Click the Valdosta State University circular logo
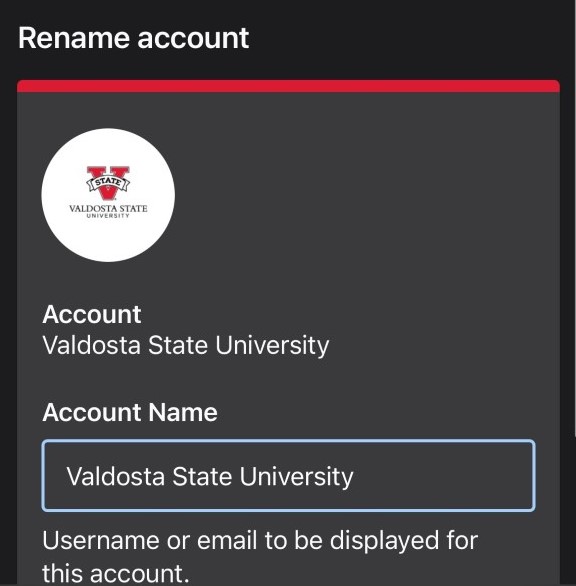Viewport: 576px width, 586px height. [108, 195]
